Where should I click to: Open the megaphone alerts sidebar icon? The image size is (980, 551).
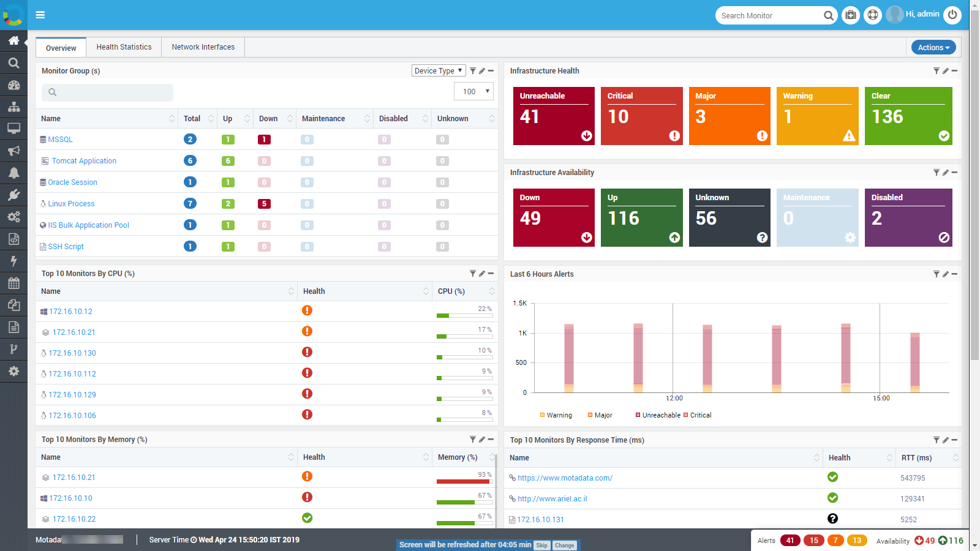tap(13, 151)
